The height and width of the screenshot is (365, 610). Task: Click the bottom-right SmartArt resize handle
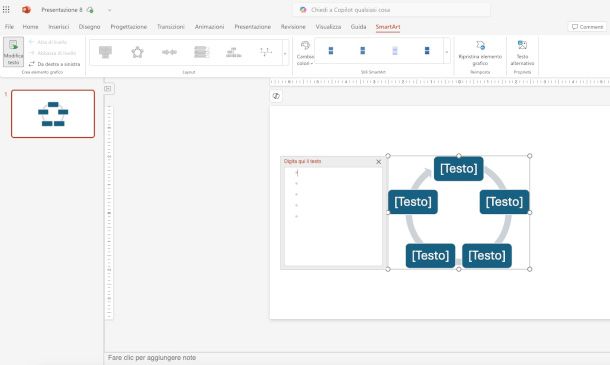pos(529,269)
